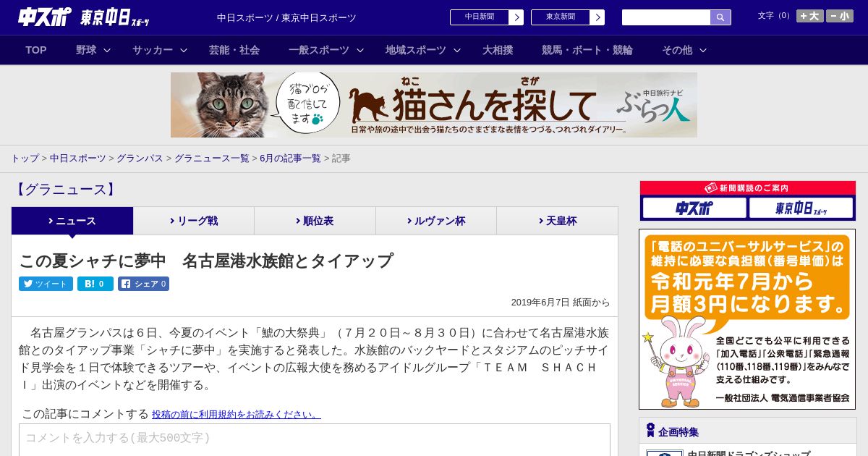This screenshot has width=868, height=456.
Task: Click the 企画特集 medal icon
Action: pyautogui.click(x=650, y=431)
